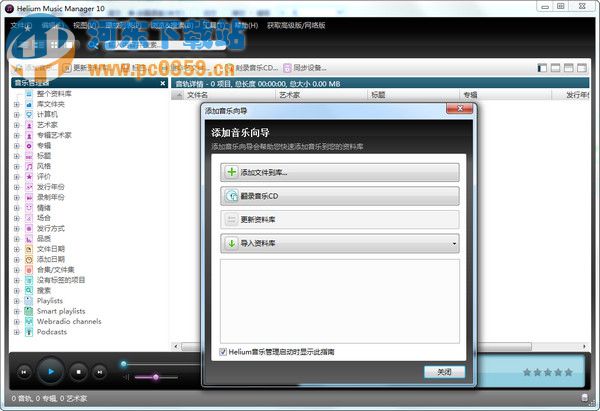Expand the 计算机 tree node
The height and width of the screenshot is (411, 600).
click(x=16, y=114)
